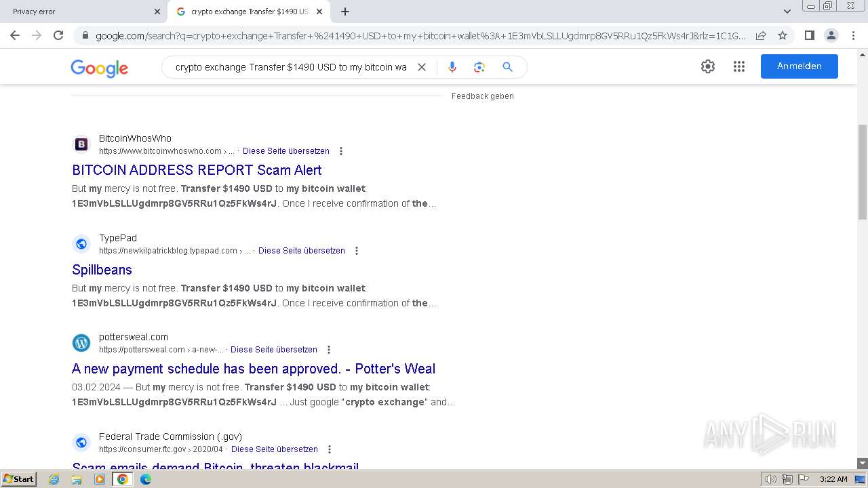Click the TypePad result globe icon
Viewport: 868px width, 488px height.
click(81, 244)
